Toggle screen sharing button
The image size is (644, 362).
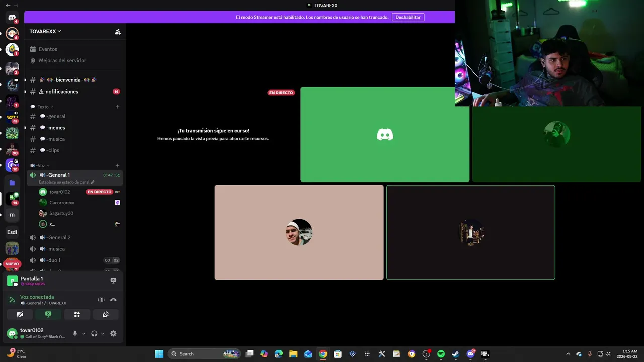click(48, 314)
